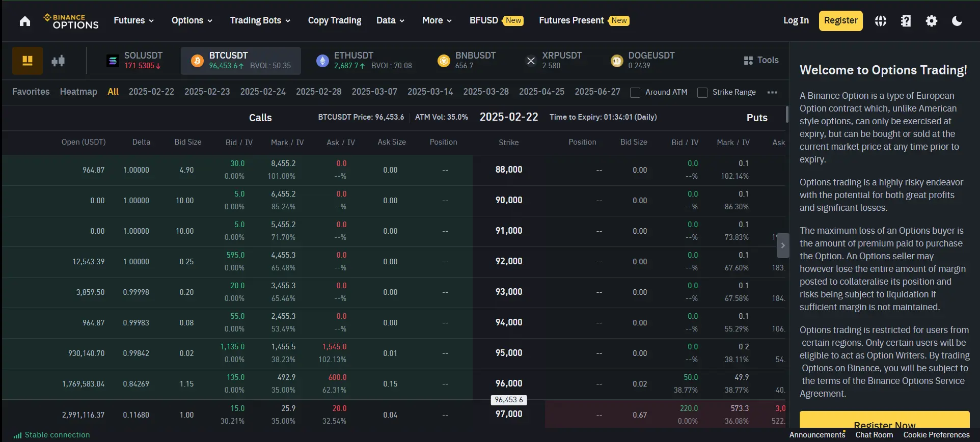Open the three-dots more filter options

coord(772,92)
